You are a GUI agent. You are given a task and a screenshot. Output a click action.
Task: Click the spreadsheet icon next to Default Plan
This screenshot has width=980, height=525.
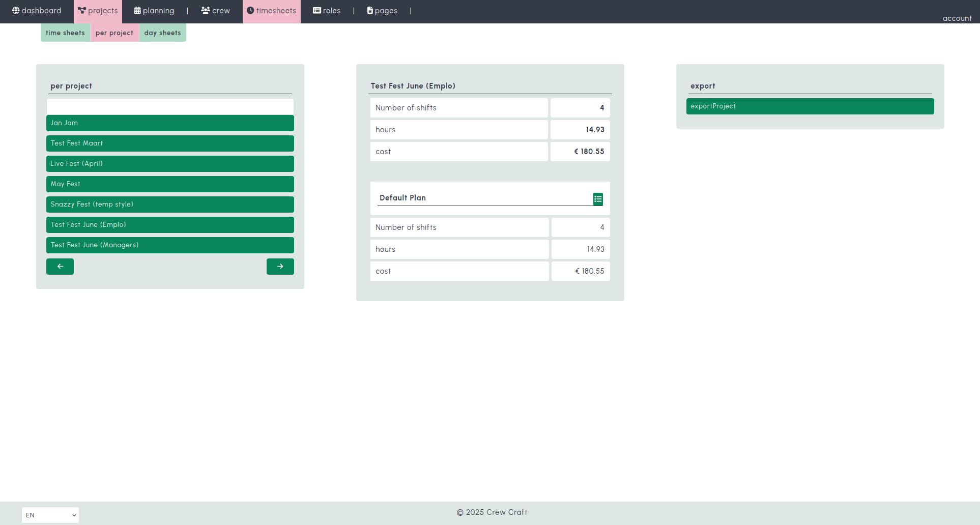(x=597, y=198)
